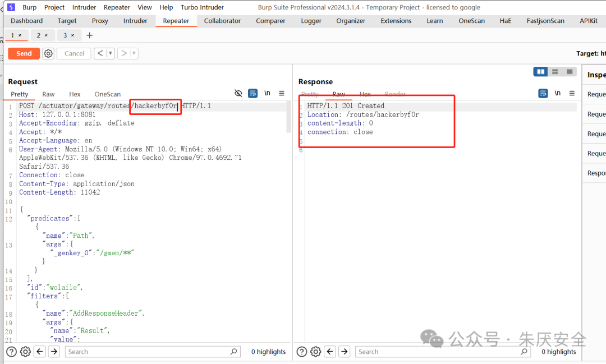Select combined tab layout view
This screenshot has width=606, height=364.
(570, 71)
